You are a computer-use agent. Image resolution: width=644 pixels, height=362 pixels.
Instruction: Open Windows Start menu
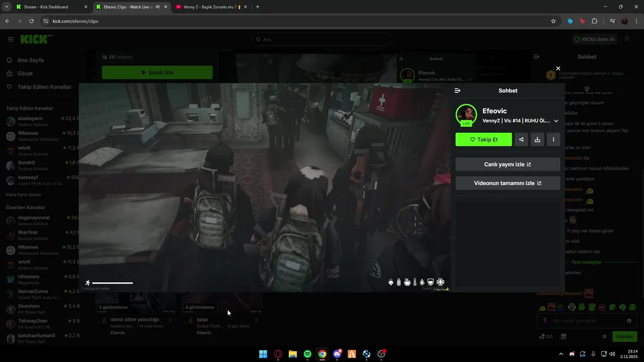[x=263, y=354]
